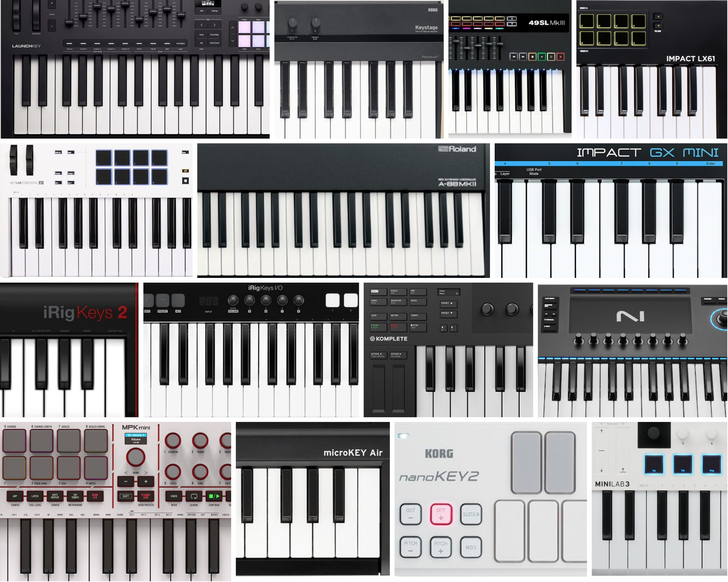Open the MiniLab 3 keyboard image
Viewport: 728px width, 582px height.
click(660, 499)
